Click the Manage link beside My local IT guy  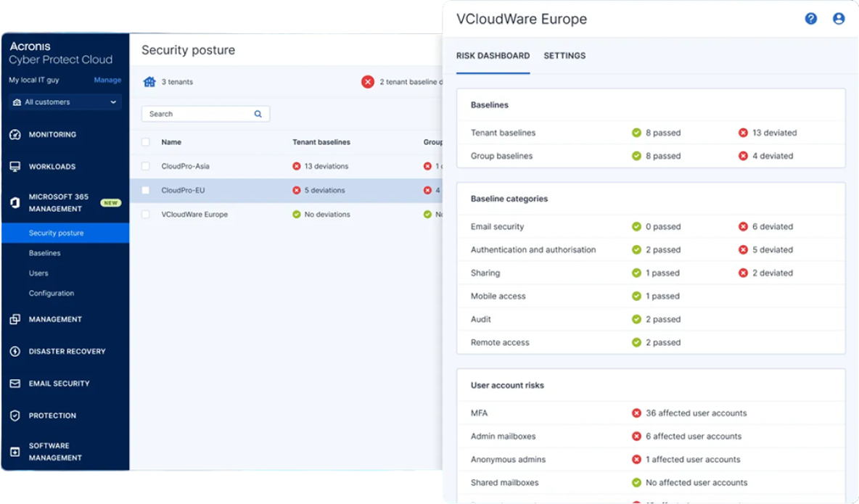point(107,80)
